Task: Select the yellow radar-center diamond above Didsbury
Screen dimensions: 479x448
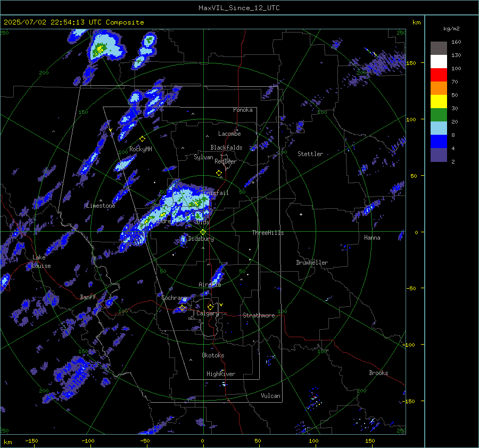Action: point(203,232)
